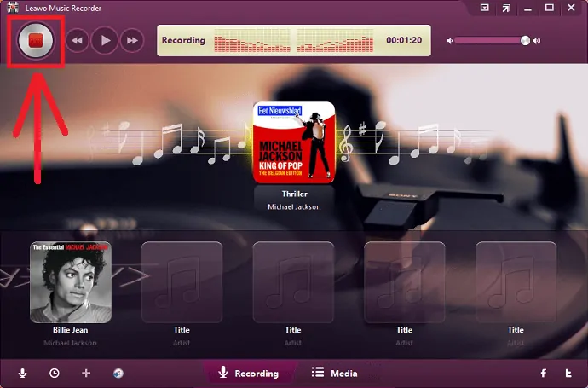The width and height of the screenshot is (588, 388).
Task: Open the title bar dropdown menu icon
Action: [x=485, y=8]
